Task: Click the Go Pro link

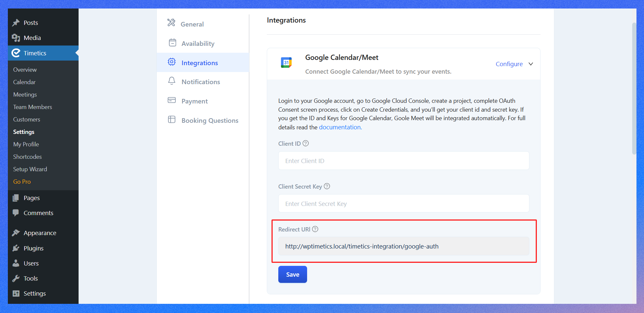Action: (22, 182)
